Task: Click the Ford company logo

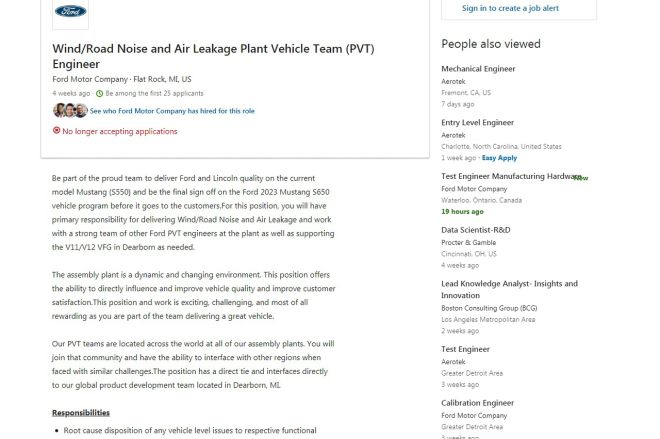Action: pos(70,11)
